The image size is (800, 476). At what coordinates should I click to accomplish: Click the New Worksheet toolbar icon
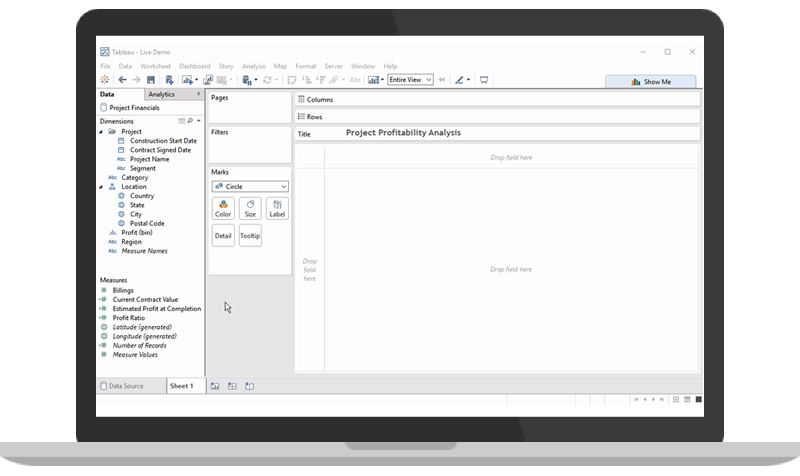[187, 80]
